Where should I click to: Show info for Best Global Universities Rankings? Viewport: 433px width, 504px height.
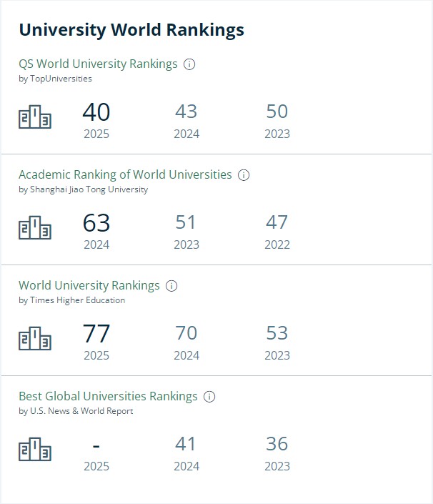coord(209,397)
